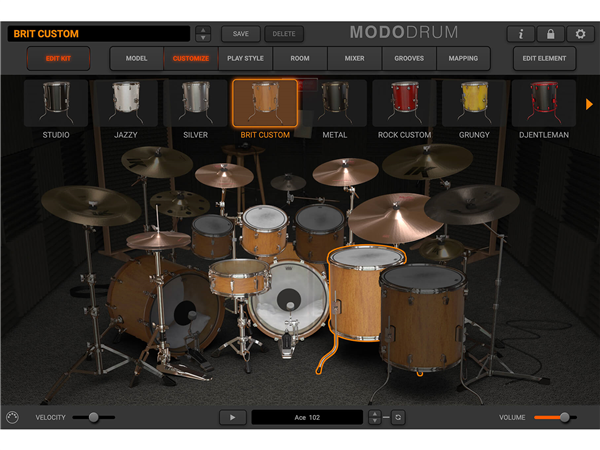Click the MIDI connector icon near Velocity
Image resolution: width=600 pixels, height=450 pixels.
[x=13, y=417]
